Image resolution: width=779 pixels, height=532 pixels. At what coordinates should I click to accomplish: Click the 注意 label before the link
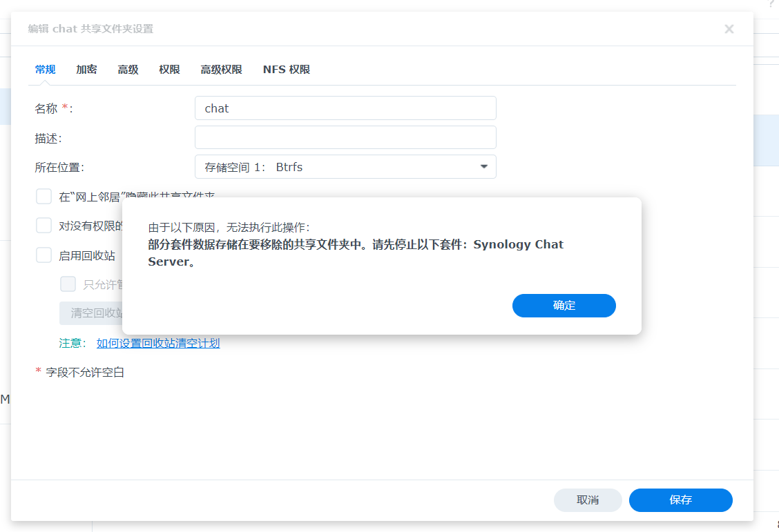[x=73, y=343]
